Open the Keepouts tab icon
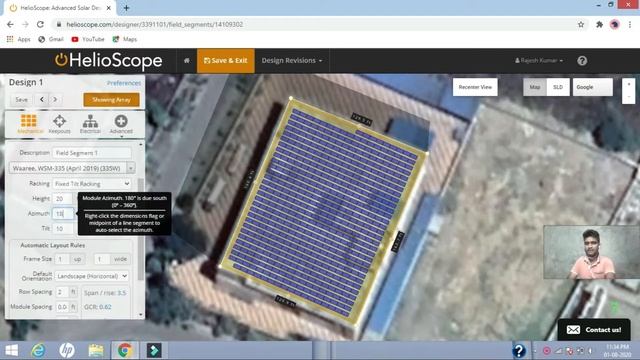 60,124
